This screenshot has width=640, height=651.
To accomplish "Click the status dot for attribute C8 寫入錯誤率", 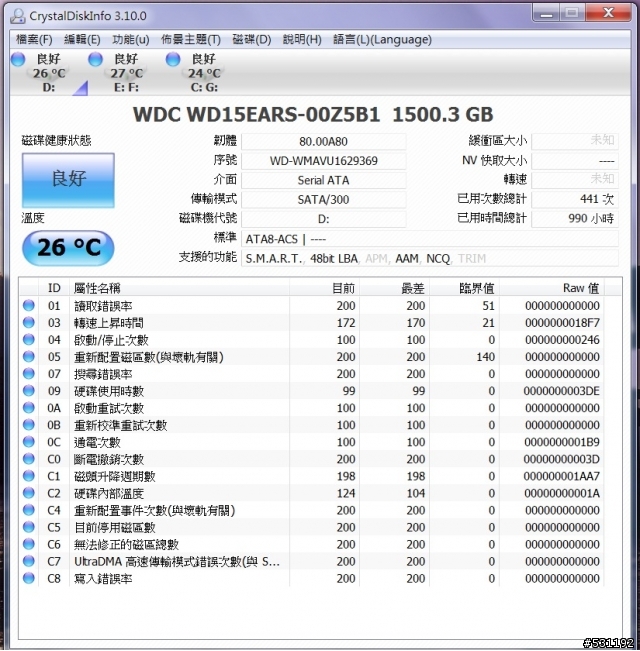I will click(29, 578).
